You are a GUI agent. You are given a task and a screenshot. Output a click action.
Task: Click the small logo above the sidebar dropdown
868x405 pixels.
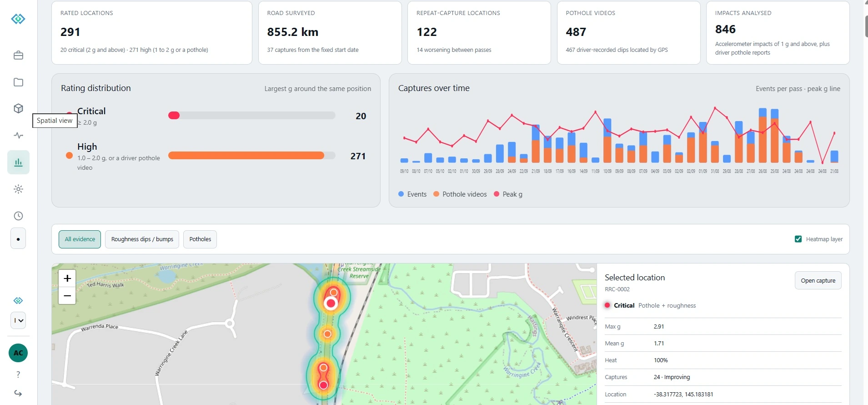pyautogui.click(x=18, y=301)
